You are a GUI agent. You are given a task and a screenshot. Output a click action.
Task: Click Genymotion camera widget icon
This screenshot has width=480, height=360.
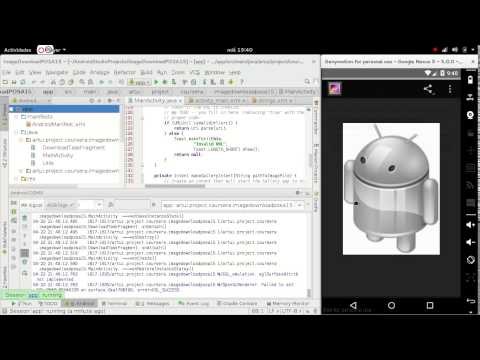(x=470, y=115)
